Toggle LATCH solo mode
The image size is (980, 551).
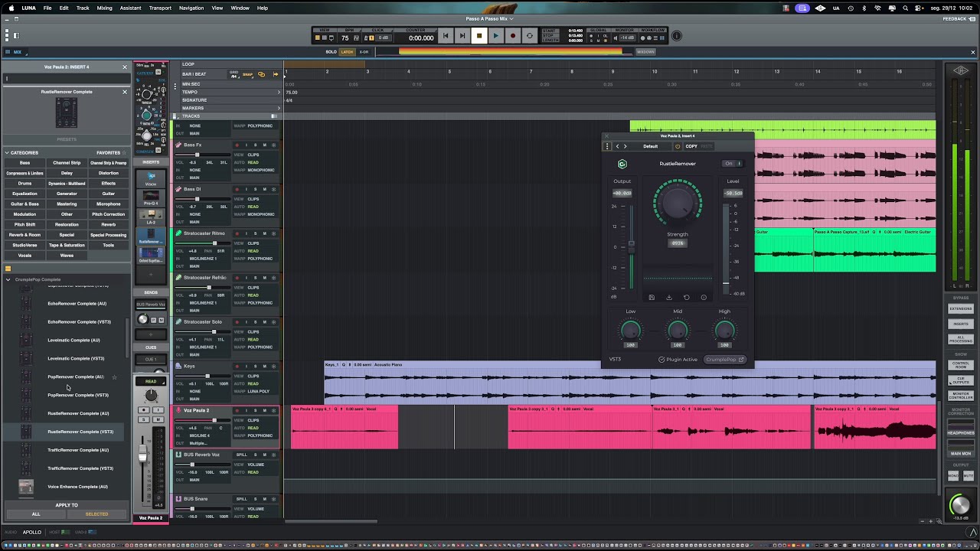pos(347,52)
